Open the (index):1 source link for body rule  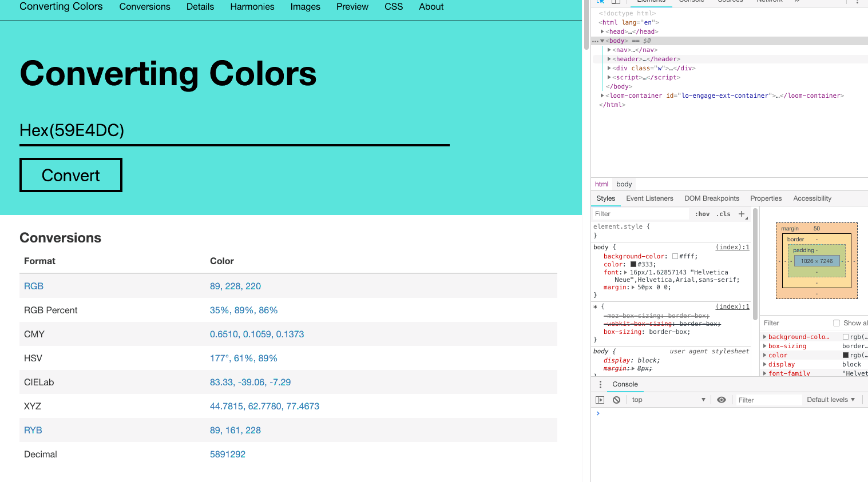click(x=732, y=247)
